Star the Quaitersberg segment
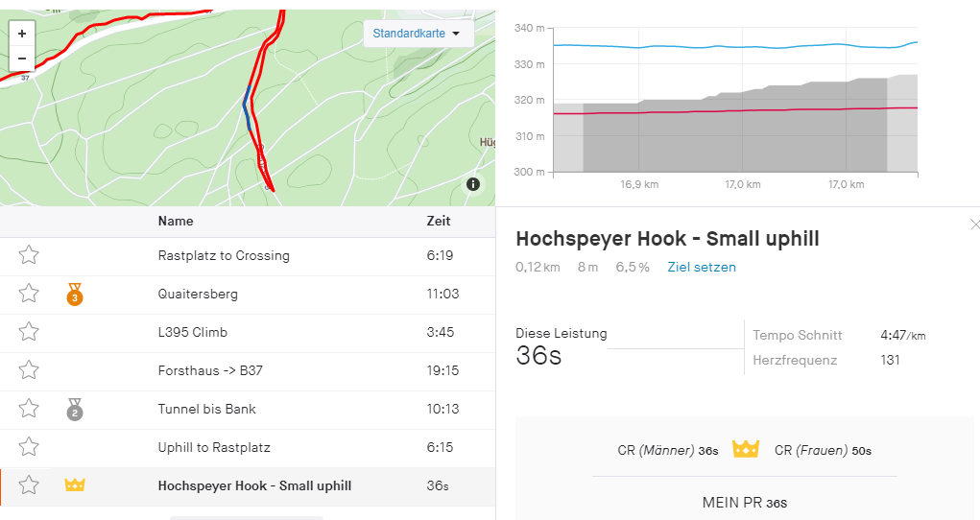980x520 pixels. [x=29, y=294]
